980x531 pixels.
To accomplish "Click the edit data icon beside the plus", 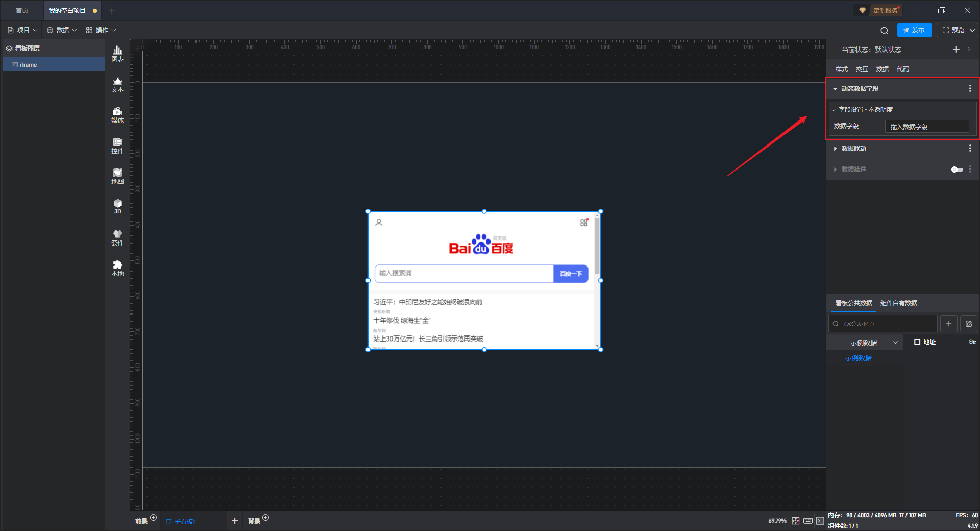I will click(x=968, y=324).
